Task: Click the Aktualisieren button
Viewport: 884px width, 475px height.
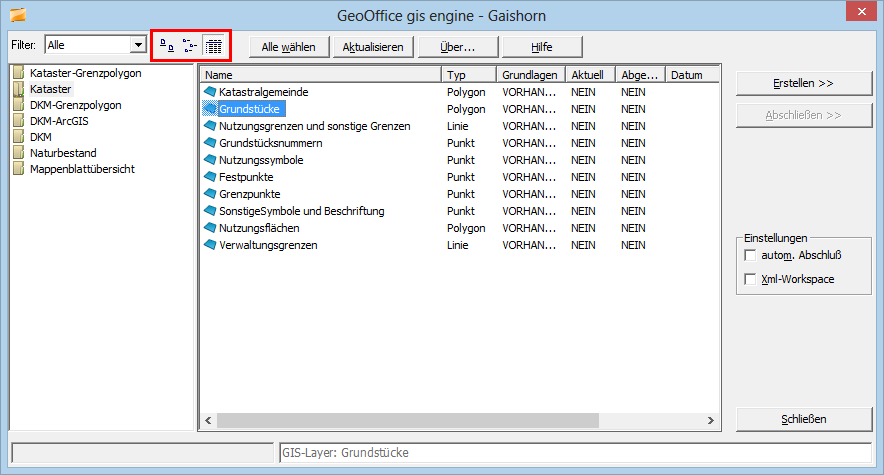Action: click(x=373, y=47)
